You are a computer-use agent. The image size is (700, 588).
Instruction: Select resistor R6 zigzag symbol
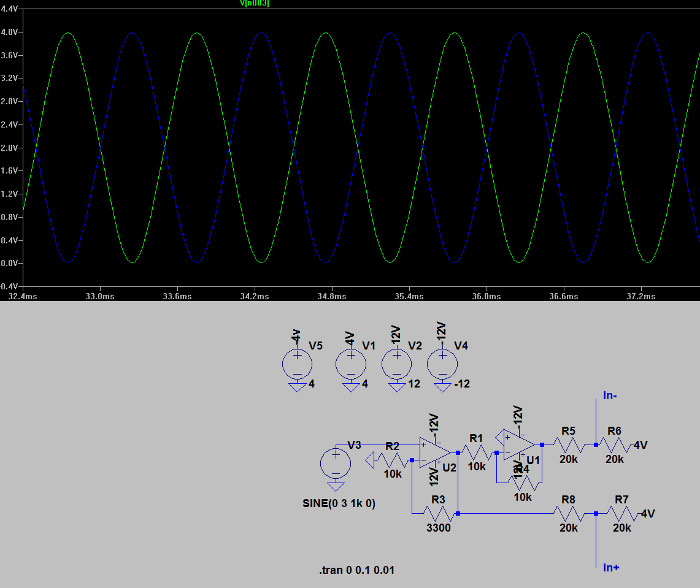click(614, 445)
